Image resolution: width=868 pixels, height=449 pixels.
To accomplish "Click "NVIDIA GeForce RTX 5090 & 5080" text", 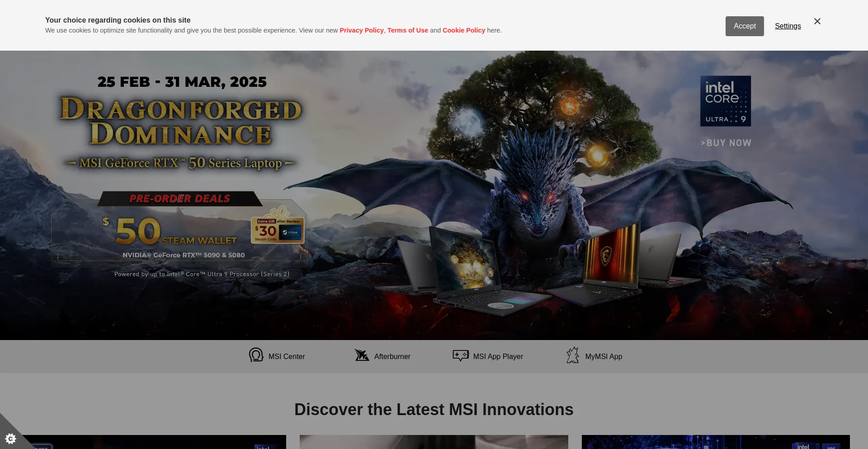I will point(184,255).
